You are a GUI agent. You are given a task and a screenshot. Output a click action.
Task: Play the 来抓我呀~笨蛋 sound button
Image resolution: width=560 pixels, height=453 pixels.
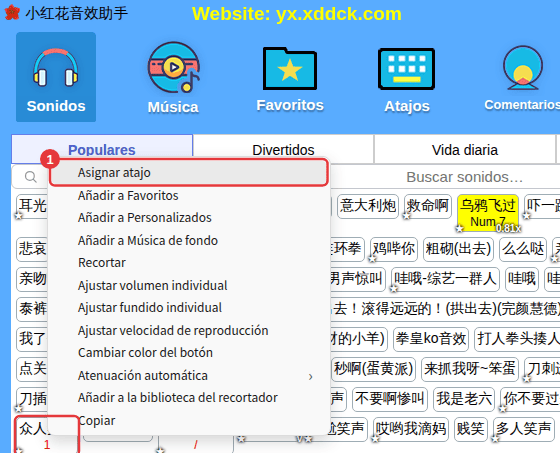click(470, 368)
